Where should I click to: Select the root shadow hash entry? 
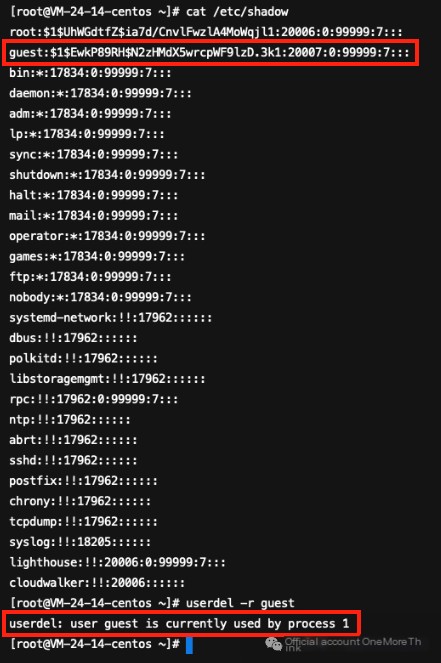click(x=206, y=32)
